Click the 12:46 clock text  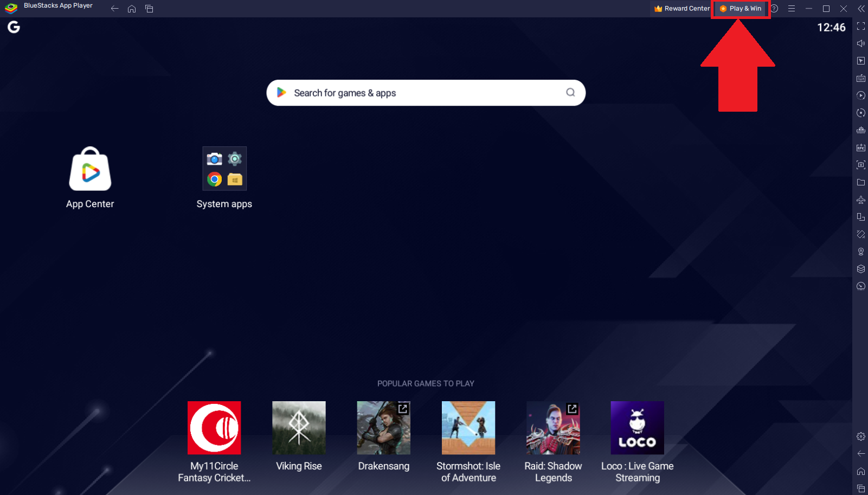click(x=831, y=28)
